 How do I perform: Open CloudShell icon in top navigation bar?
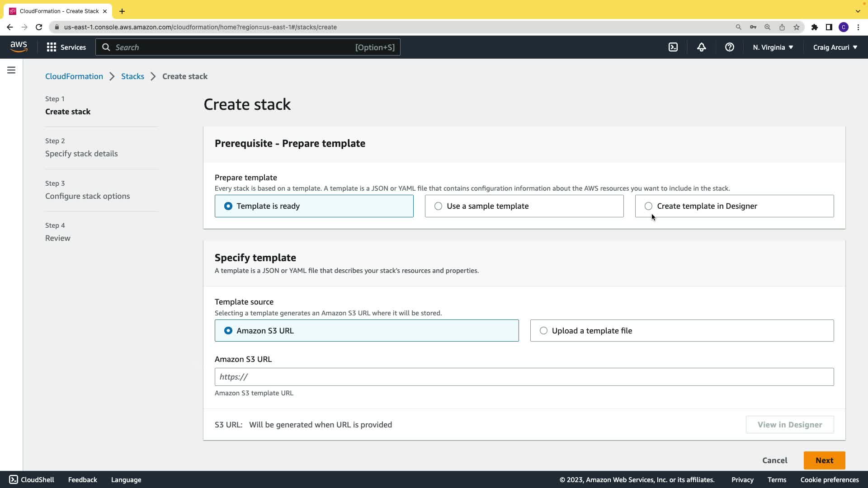click(673, 47)
